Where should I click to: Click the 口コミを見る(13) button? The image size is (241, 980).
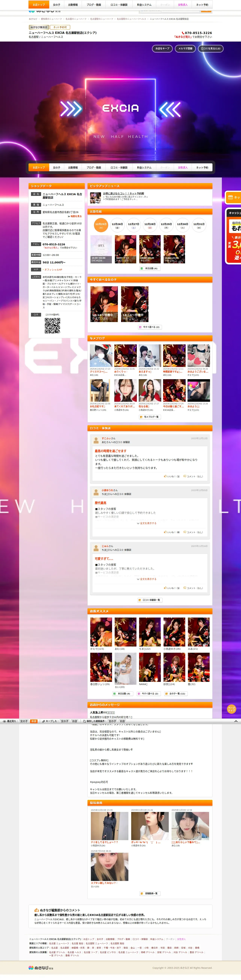(x=211, y=48)
